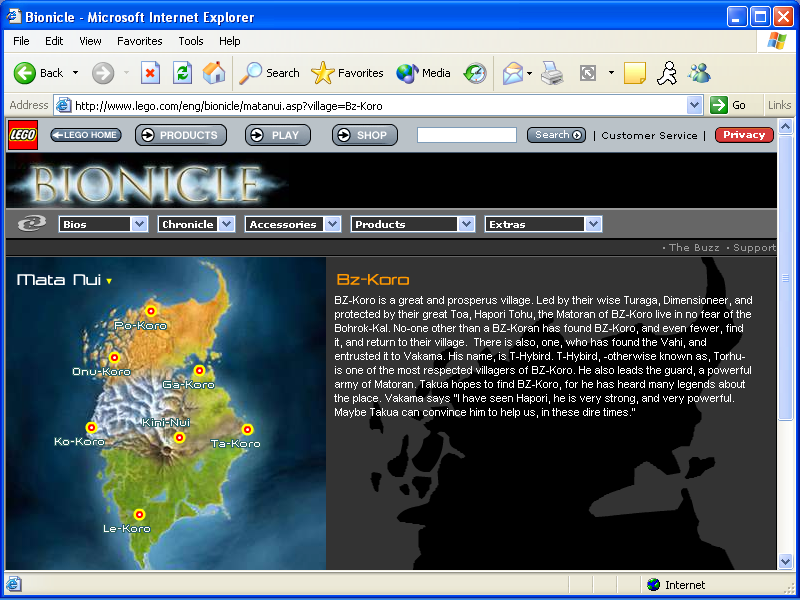Viewport: 800px width, 600px height.
Task: Open Favorites star toolbar button
Action: pos(347,73)
